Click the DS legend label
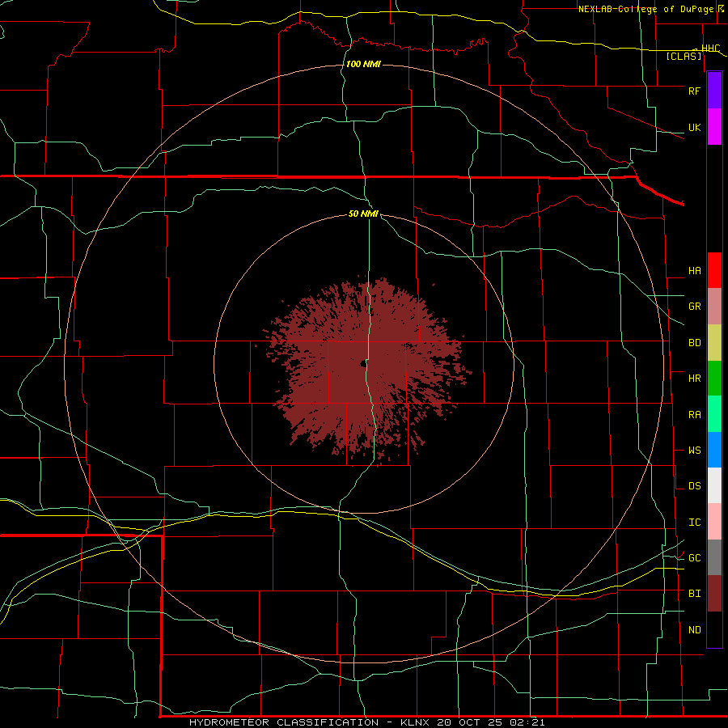The image size is (728, 728). [x=694, y=486]
